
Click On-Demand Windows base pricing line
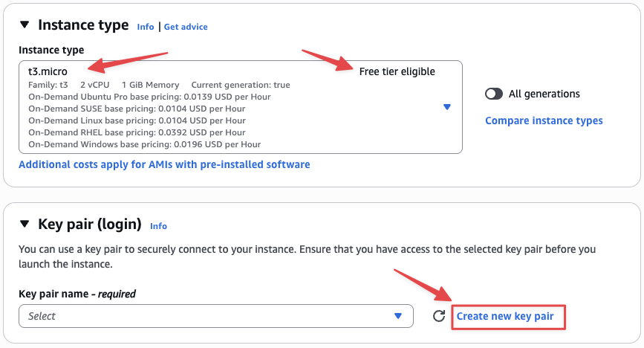145,144
